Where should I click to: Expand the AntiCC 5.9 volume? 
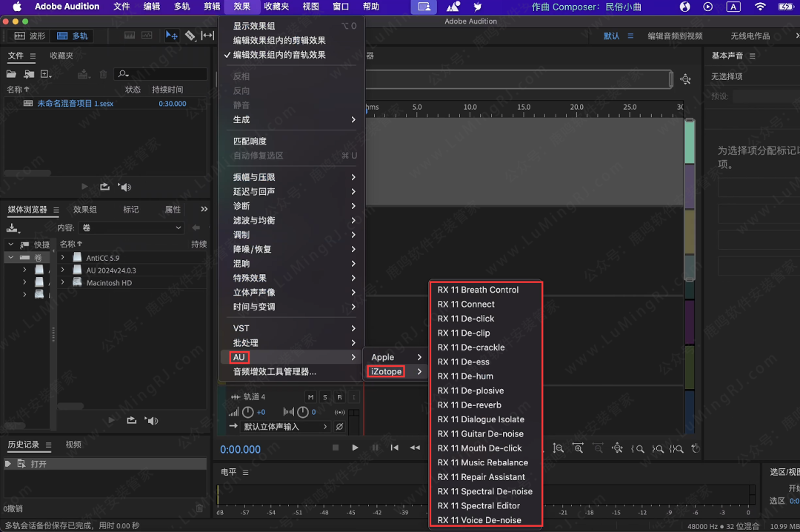pyautogui.click(x=64, y=258)
